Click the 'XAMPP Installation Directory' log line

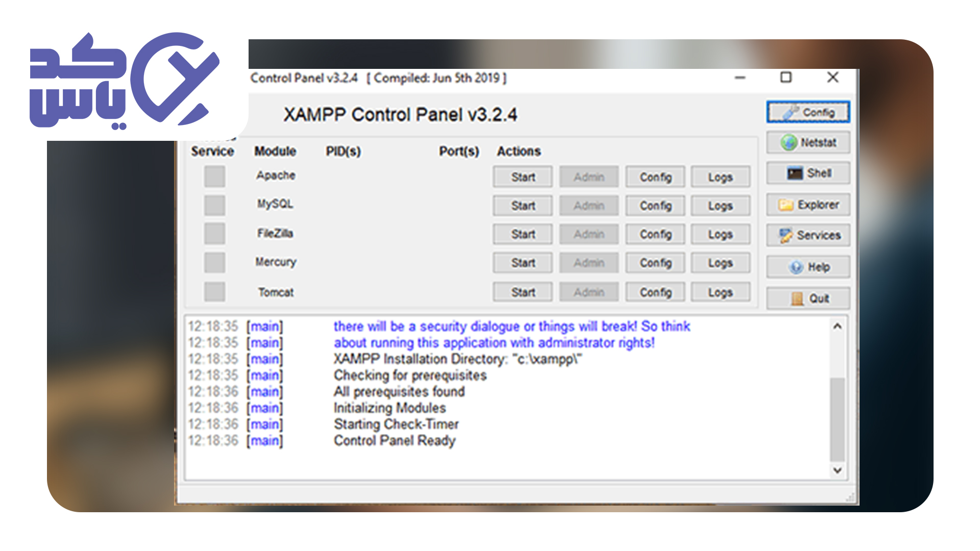(458, 359)
